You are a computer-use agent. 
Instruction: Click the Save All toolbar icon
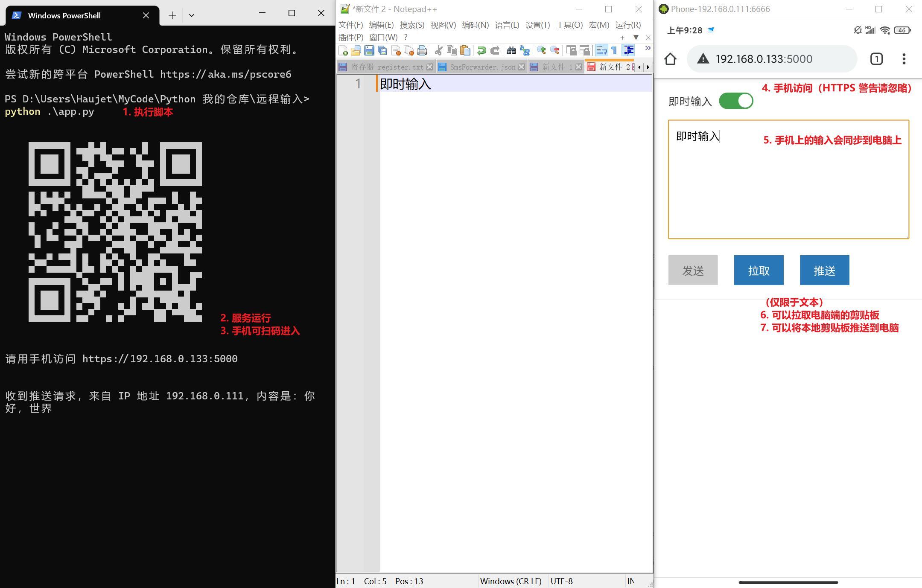tap(382, 51)
